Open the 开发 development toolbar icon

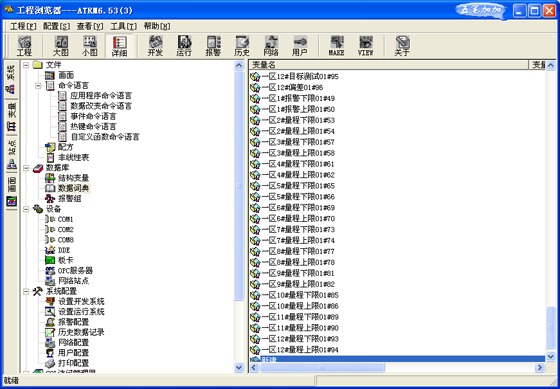click(155, 46)
